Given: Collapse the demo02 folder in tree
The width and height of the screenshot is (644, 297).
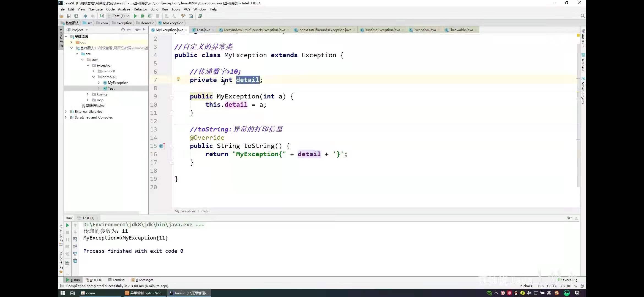Looking at the screenshot, I should point(93,77).
